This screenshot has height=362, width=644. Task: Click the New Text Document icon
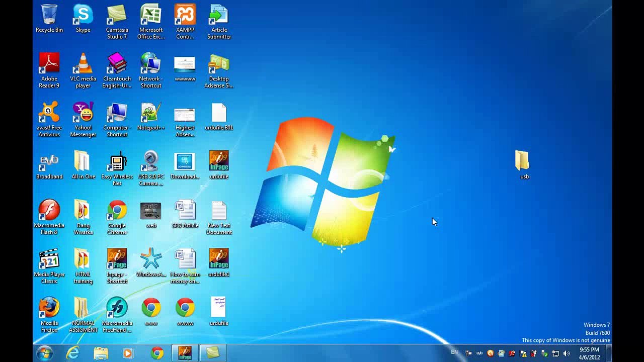click(219, 217)
